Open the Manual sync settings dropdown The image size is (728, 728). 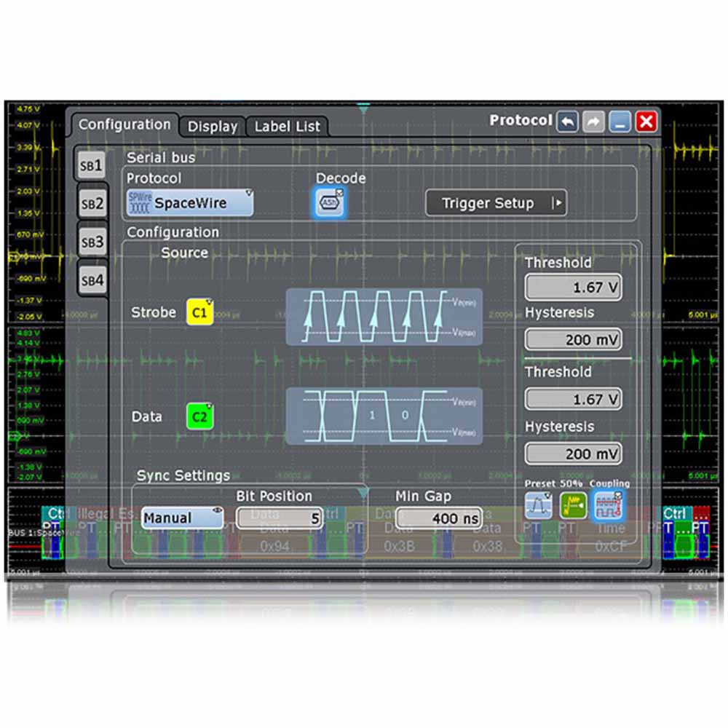point(182,518)
